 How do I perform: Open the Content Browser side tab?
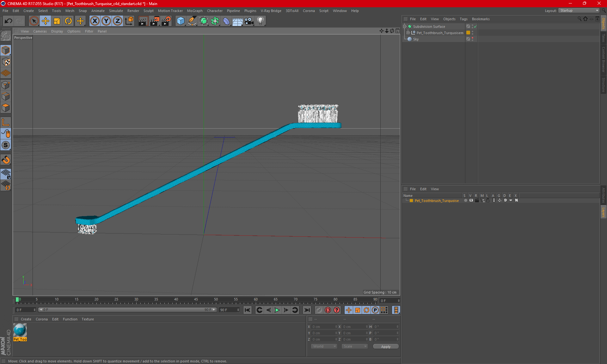(604, 59)
